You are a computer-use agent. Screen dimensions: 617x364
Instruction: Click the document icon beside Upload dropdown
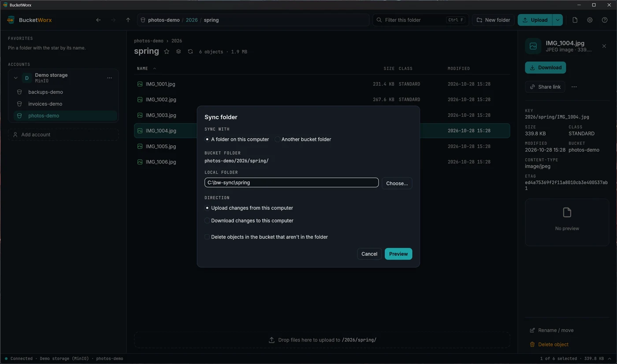pos(575,20)
